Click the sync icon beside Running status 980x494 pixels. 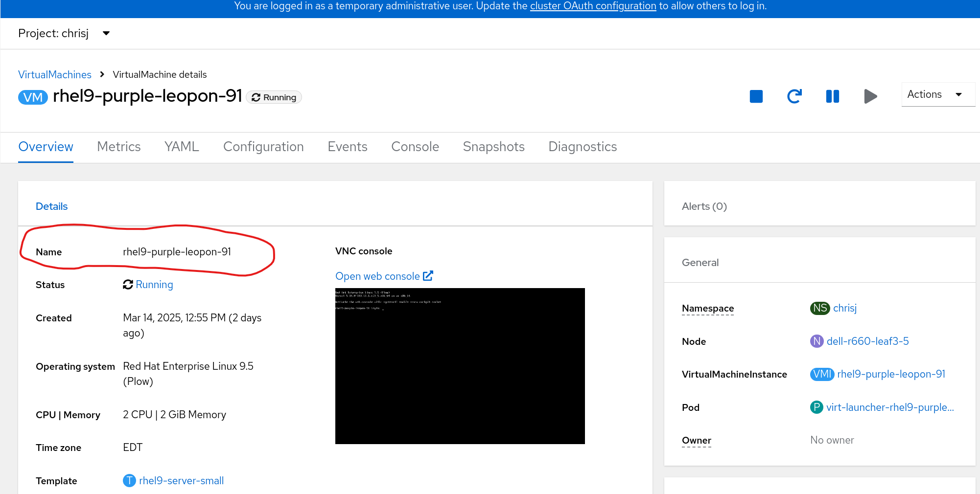click(x=128, y=285)
